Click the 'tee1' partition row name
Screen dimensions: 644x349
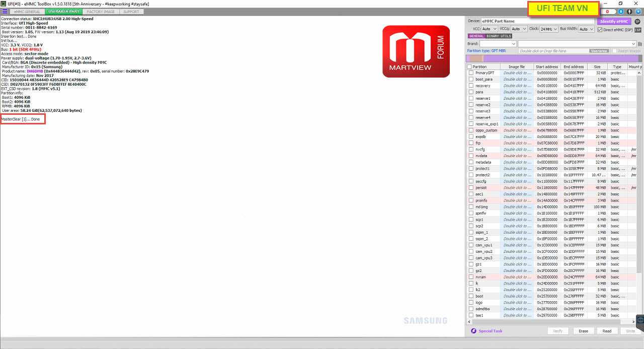pyautogui.click(x=479, y=315)
